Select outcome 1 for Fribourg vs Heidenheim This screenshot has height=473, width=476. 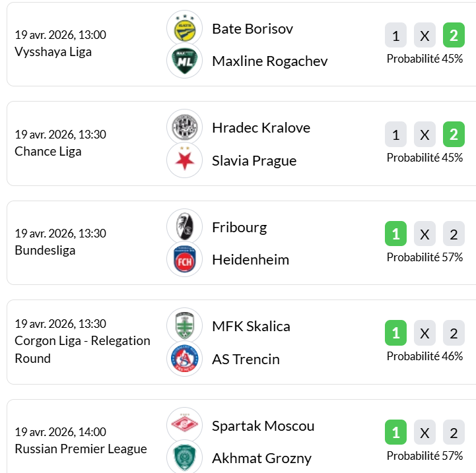point(395,234)
